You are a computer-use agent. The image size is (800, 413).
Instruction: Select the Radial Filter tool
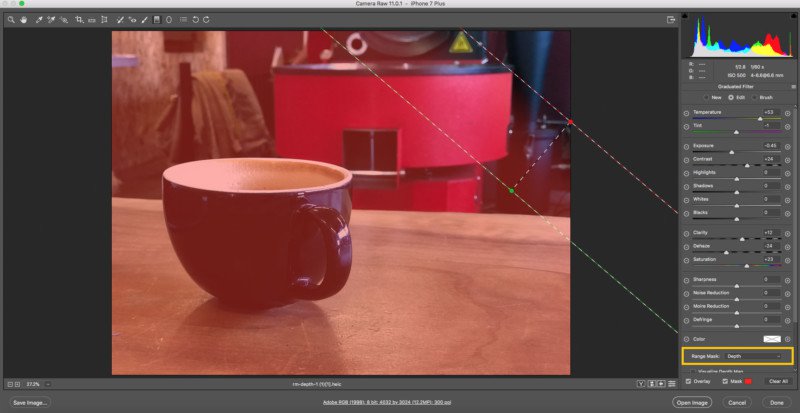tap(169, 20)
